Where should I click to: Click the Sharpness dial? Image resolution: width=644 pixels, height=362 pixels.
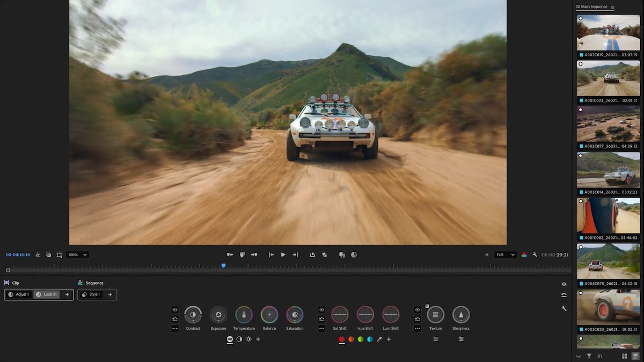pos(461,315)
